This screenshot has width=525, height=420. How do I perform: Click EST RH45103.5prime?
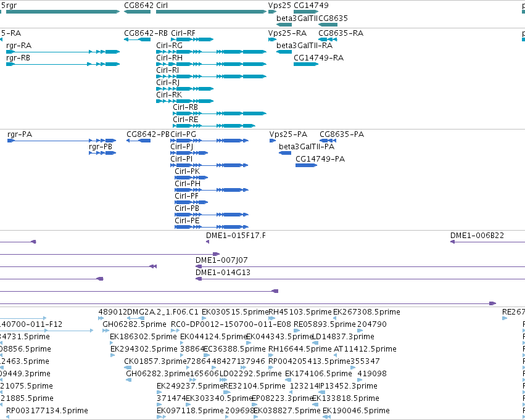point(300,312)
